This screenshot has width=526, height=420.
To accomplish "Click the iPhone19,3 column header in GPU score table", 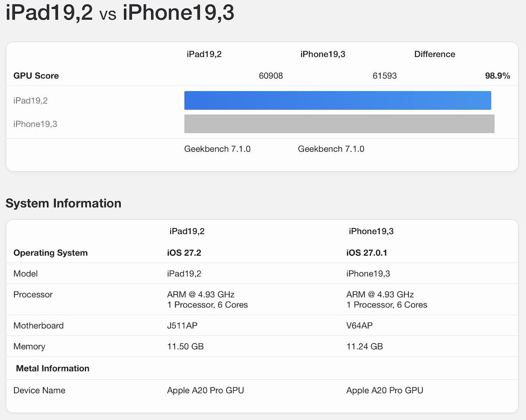I will coord(323,54).
